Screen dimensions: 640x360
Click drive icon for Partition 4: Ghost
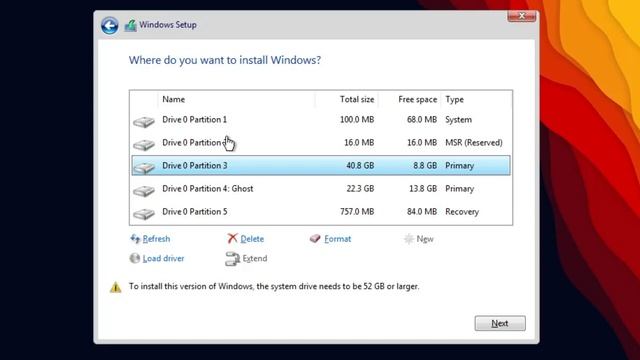click(x=144, y=191)
